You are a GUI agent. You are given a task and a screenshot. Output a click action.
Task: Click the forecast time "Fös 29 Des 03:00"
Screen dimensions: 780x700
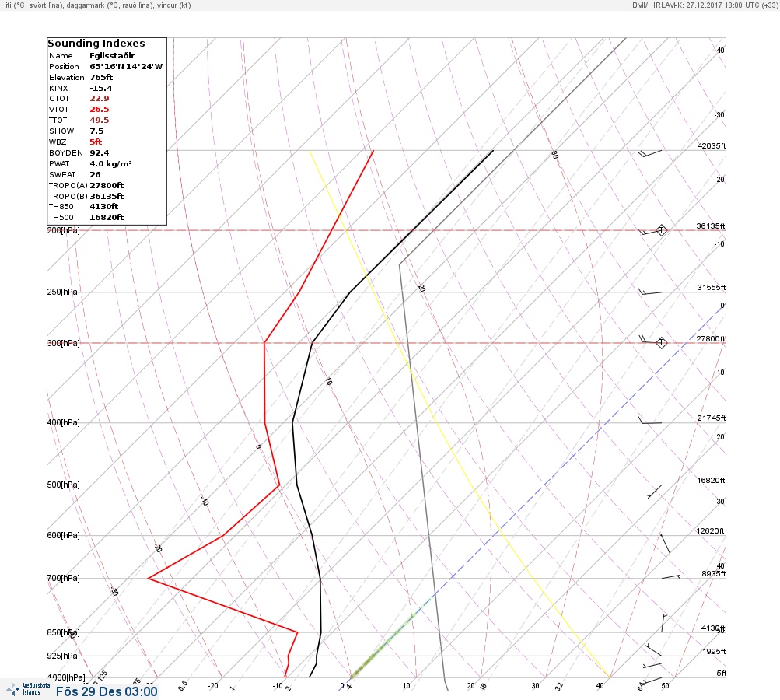(107, 691)
